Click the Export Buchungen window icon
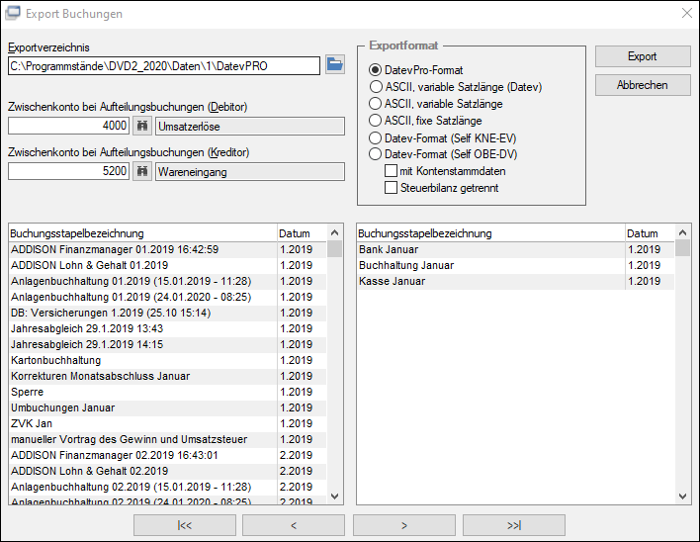700x542 pixels. [x=12, y=13]
